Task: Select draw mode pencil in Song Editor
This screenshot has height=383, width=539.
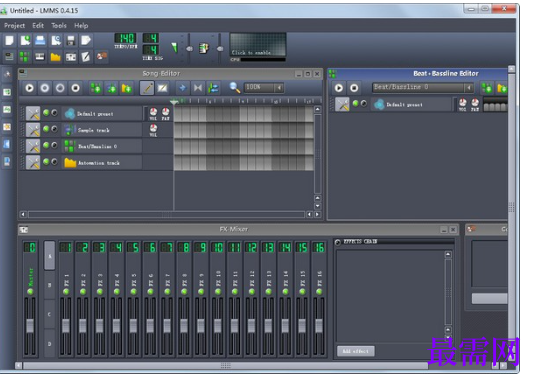Action: point(147,88)
